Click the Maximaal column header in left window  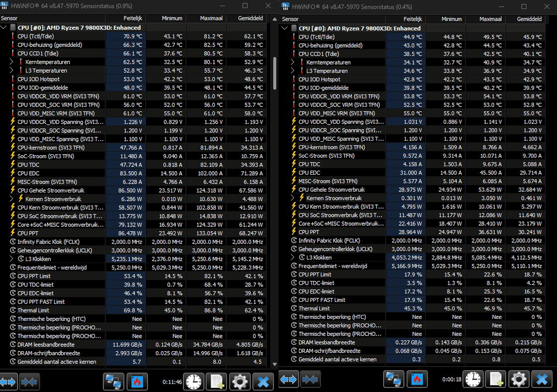point(206,18)
